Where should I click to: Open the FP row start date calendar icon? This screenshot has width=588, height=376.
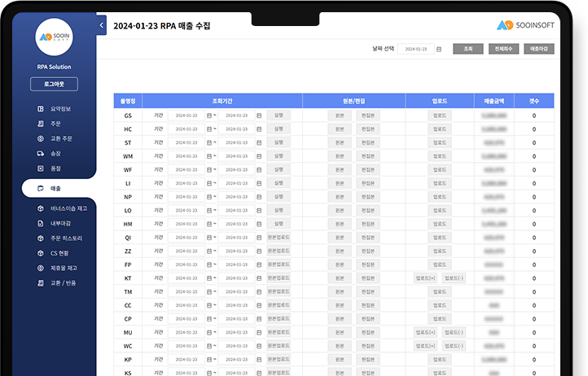[x=209, y=265]
